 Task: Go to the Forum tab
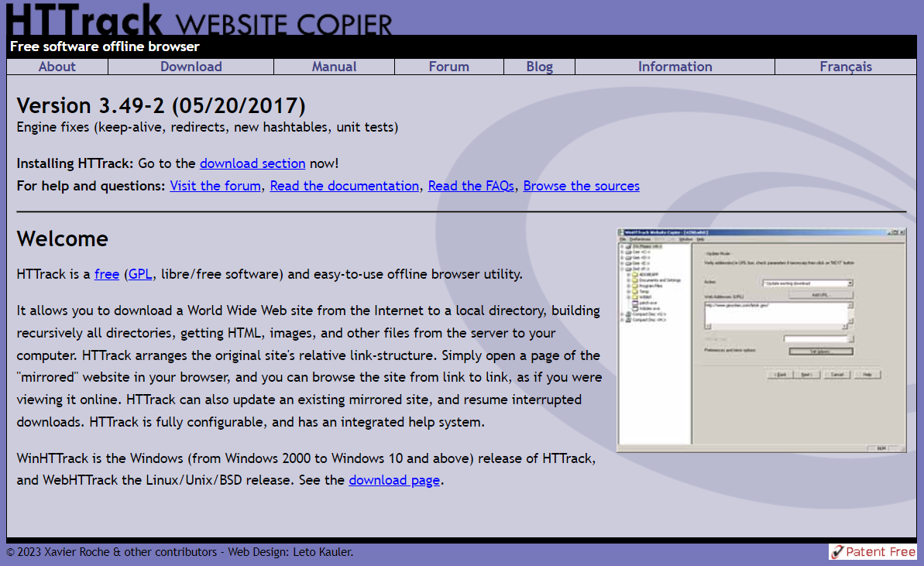tap(449, 67)
